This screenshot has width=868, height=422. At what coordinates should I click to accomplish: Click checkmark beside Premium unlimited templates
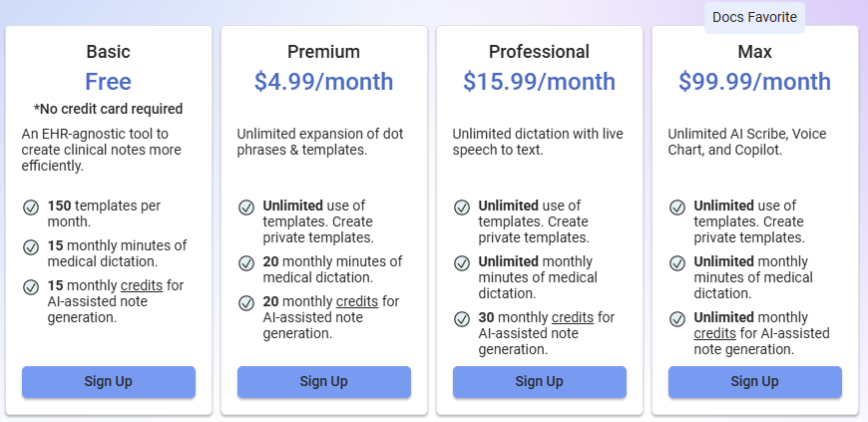(x=246, y=208)
